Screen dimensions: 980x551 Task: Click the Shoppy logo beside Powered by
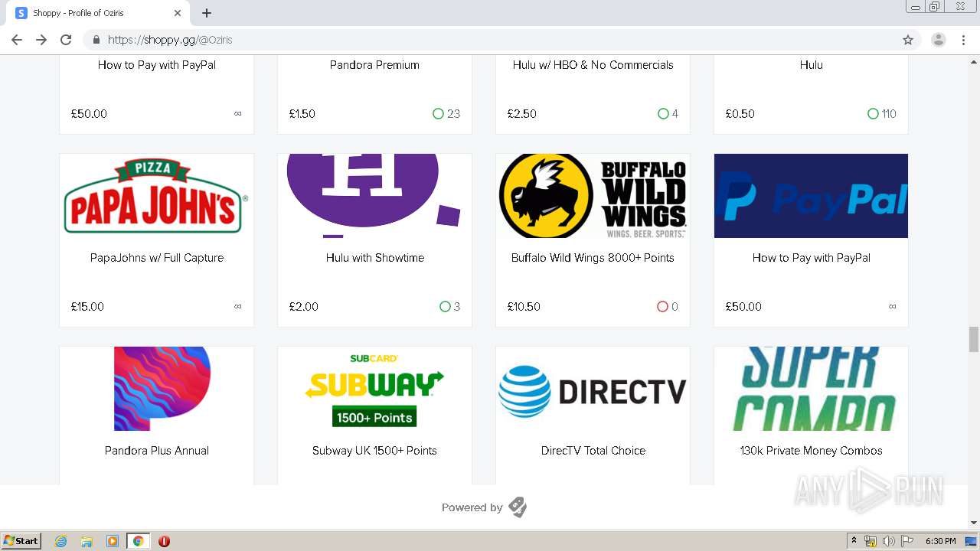(518, 507)
